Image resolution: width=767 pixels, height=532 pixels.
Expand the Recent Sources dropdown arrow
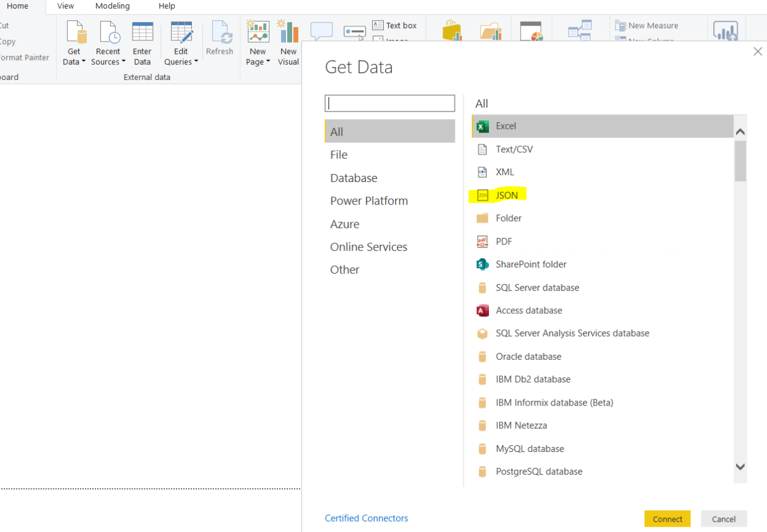pos(123,62)
